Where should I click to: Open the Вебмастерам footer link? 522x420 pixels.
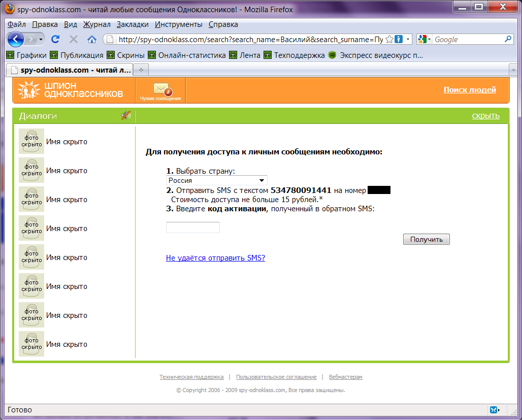[346, 377]
